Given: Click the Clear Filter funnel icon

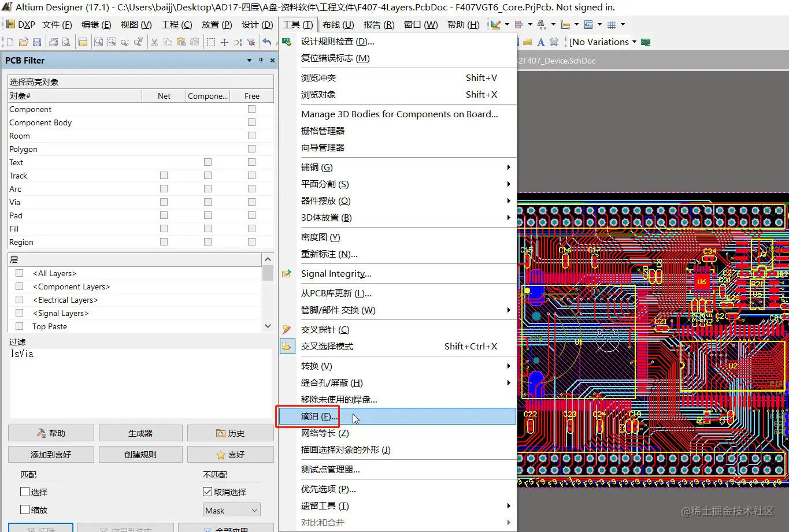Looking at the screenshot, I should click(251, 42).
